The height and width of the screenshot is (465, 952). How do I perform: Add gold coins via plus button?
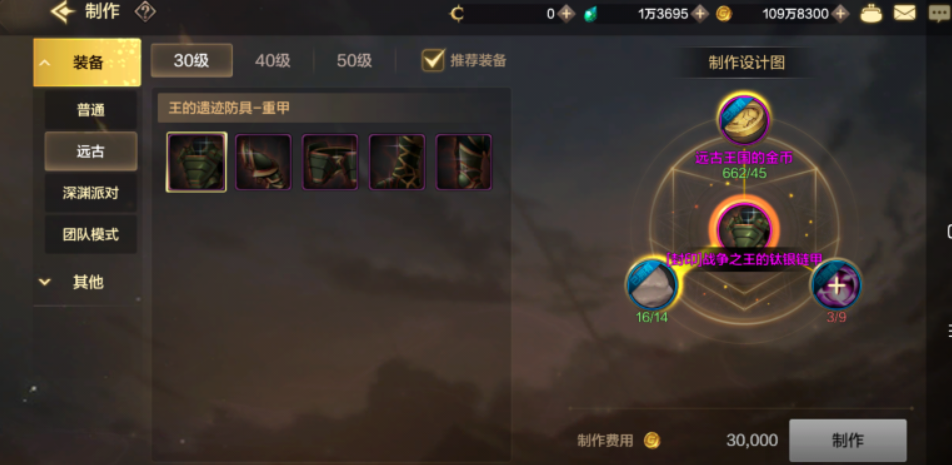coord(840,13)
